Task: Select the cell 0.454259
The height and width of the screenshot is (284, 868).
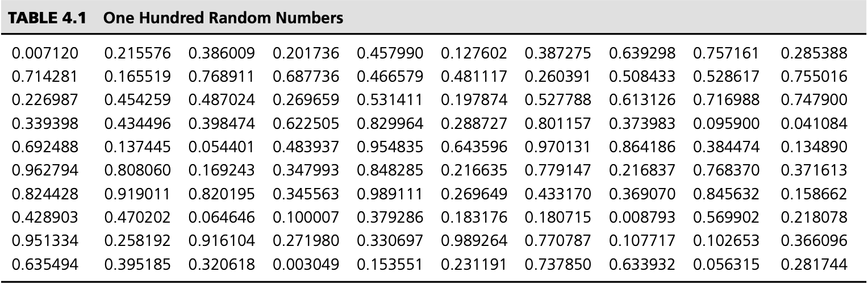Action: point(137,101)
